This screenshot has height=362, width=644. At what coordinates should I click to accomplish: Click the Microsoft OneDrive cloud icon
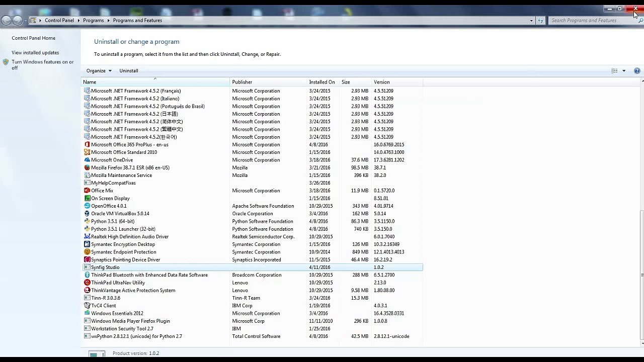[x=87, y=160]
